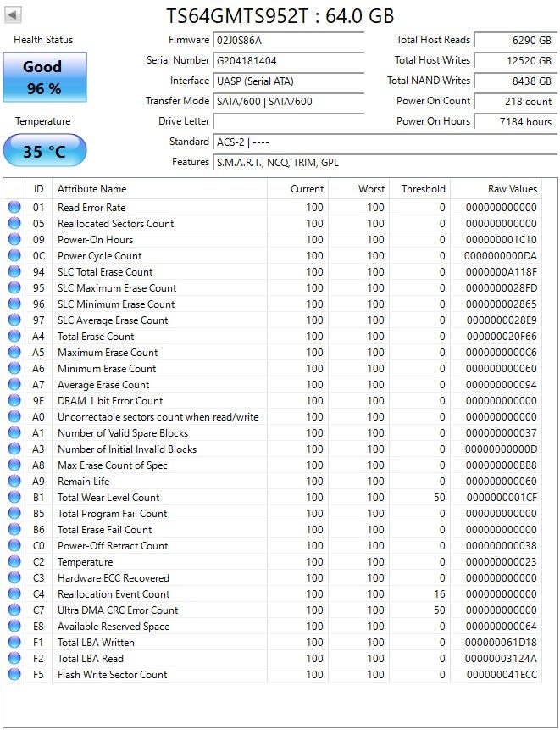This screenshot has height=730, width=560.
Task: Click the Good 96% health status button
Action: pyautogui.click(x=44, y=77)
